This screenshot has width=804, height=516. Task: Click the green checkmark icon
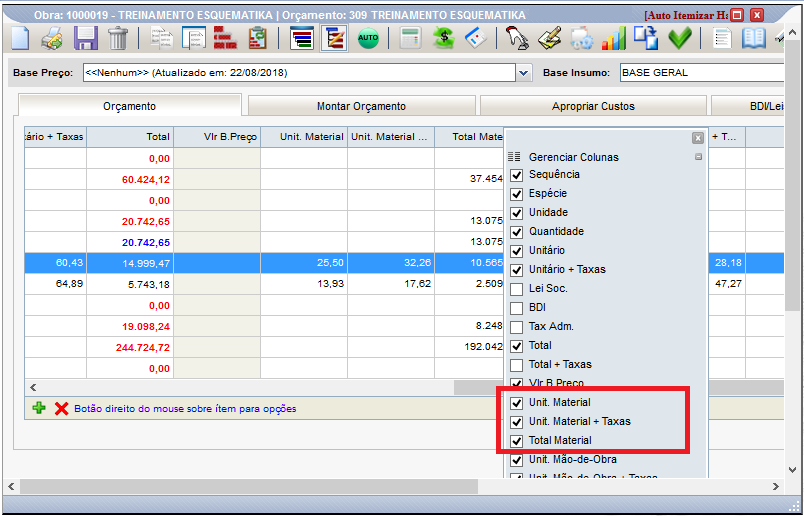[680, 38]
